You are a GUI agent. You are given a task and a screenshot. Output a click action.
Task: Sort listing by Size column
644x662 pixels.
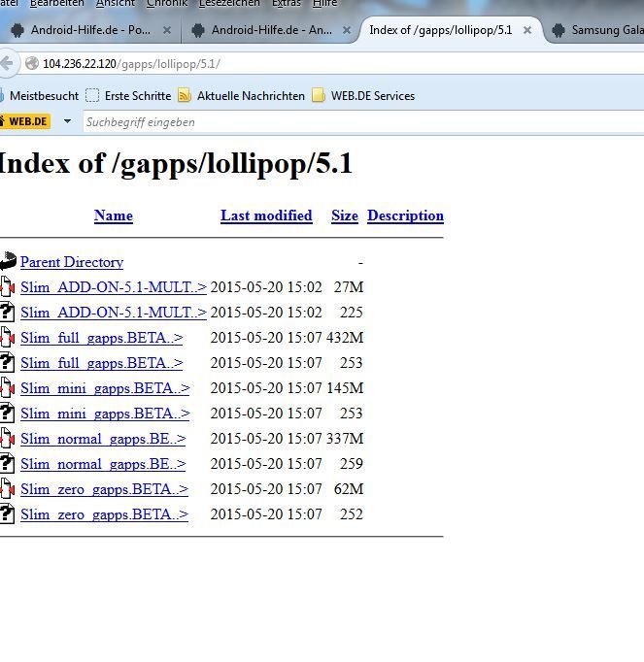click(345, 215)
